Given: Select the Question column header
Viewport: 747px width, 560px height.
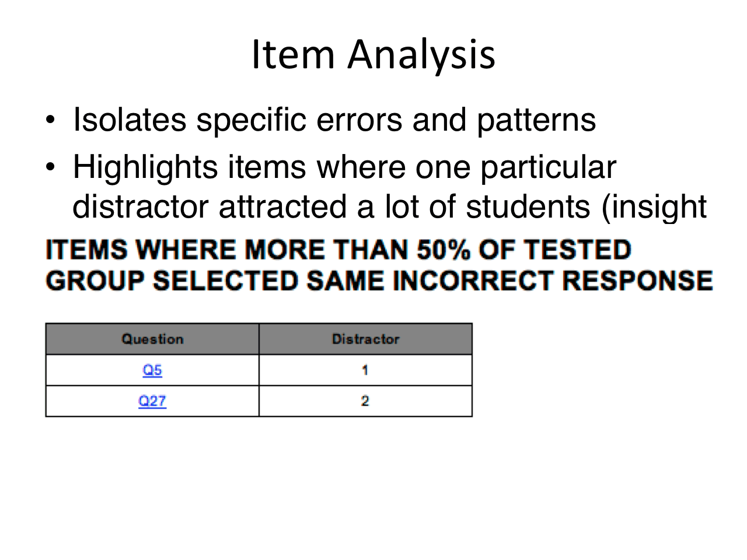Looking at the screenshot, I should 152,339.
